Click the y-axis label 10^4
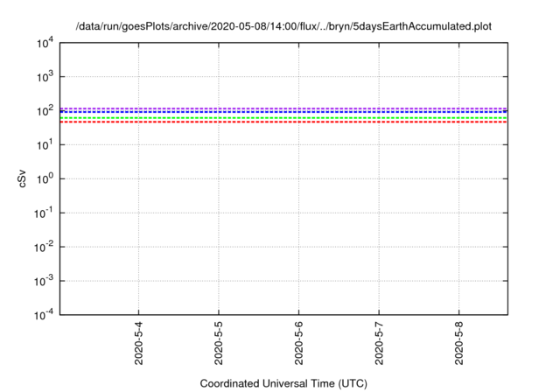560x392 pixels. pyautogui.click(x=45, y=43)
